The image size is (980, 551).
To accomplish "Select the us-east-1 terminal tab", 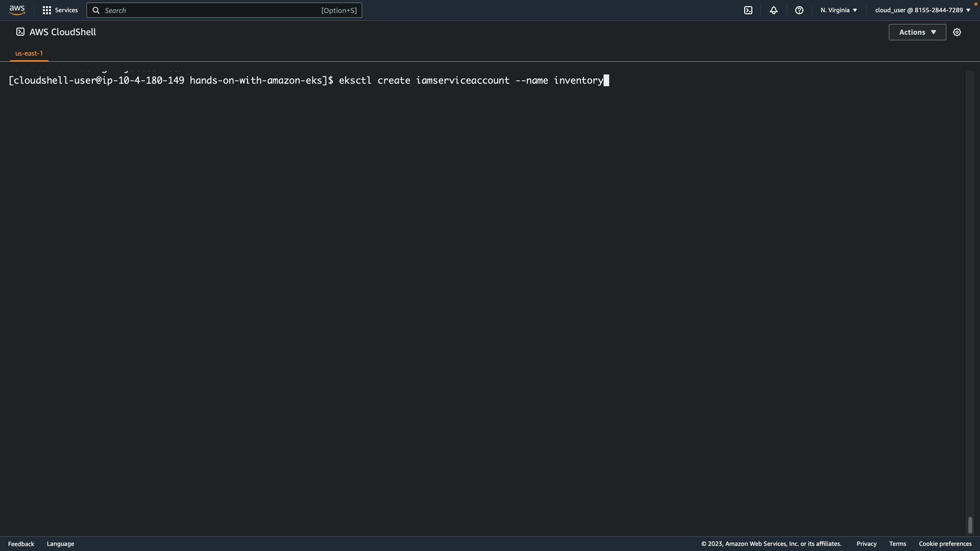I will click(x=29, y=53).
